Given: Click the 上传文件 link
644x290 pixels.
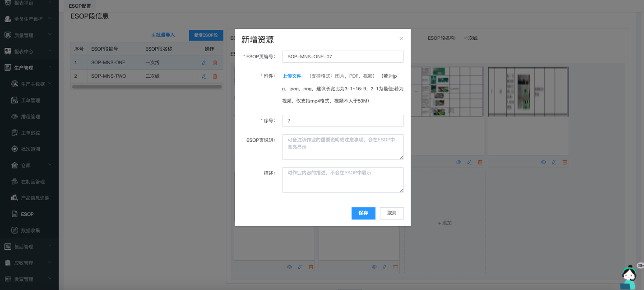Looking at the screenshot, I should (x=292, y=76).
